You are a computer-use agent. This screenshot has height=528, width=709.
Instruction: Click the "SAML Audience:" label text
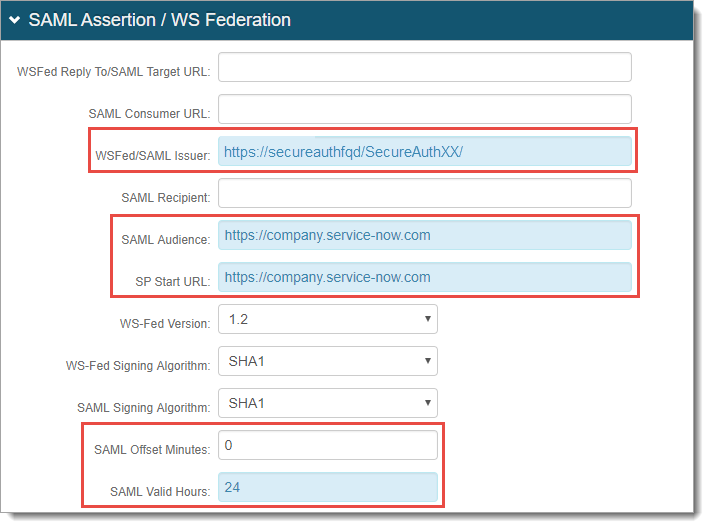[x=165, y=239]
